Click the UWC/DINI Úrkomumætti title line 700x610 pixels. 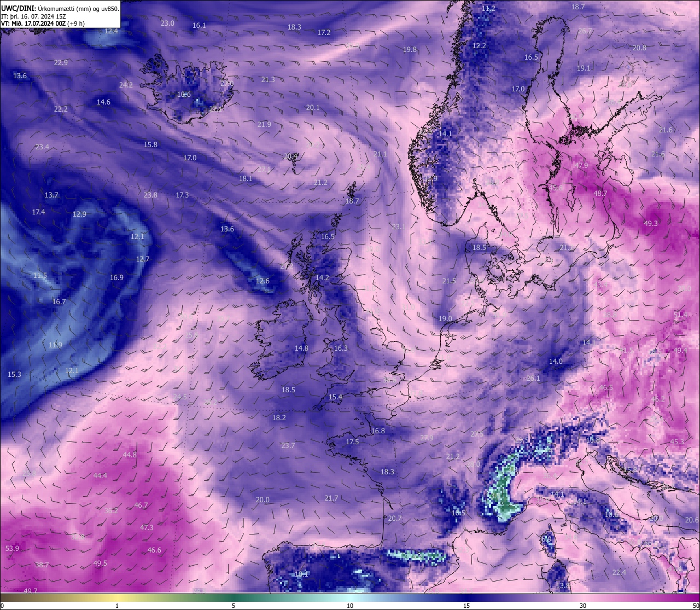[x=60, y=8]
